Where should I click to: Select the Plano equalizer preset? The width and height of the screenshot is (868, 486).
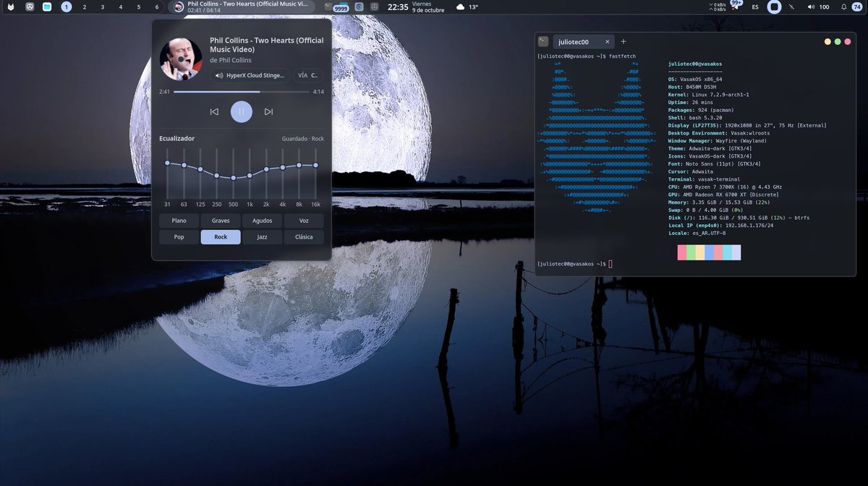click(179, 221)
